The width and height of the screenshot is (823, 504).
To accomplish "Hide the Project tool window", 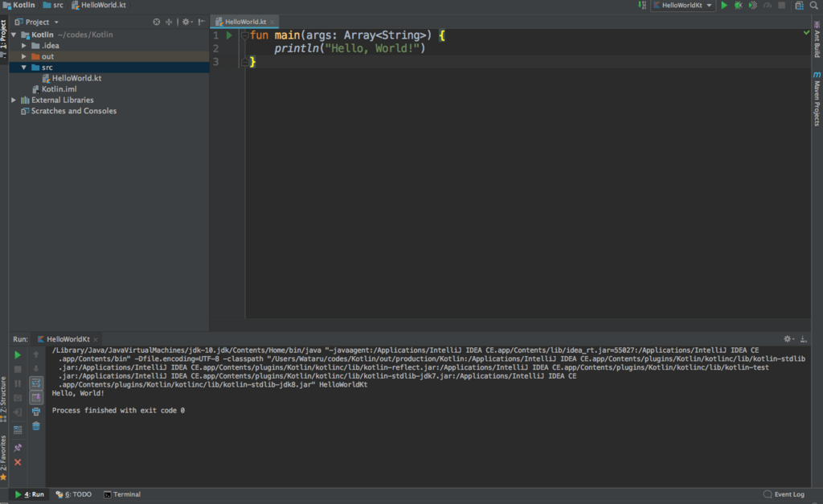I will [x=202, y=22].
